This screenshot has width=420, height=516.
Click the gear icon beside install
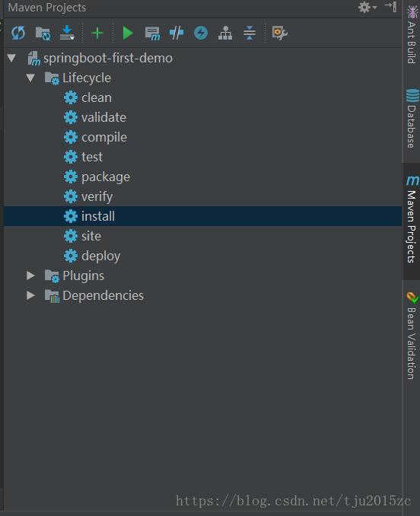click(71, 216)
